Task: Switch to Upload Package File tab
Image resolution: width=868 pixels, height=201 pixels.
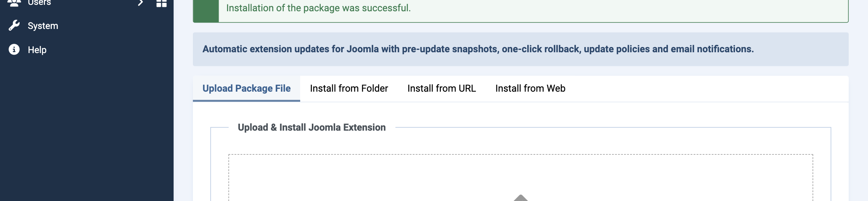Action: coord(246,88)
